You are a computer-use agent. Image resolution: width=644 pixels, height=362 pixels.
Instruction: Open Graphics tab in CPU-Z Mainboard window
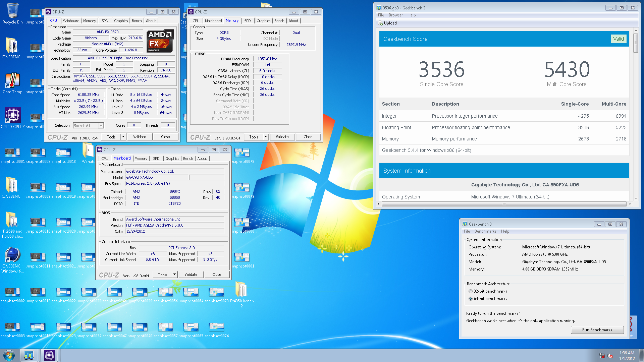coord(172,159)
